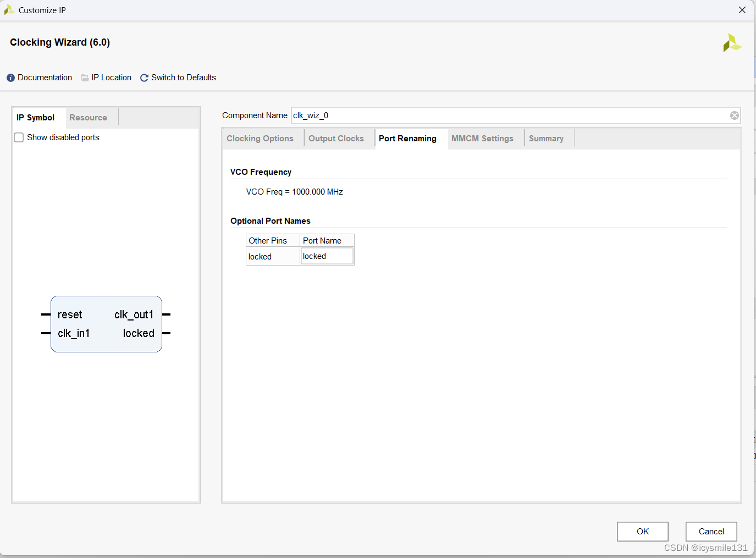This screenshot has width=756, height=558.
Task: Open the Documentation info icon
Action: pyautogui.click(x=10, y=78)
